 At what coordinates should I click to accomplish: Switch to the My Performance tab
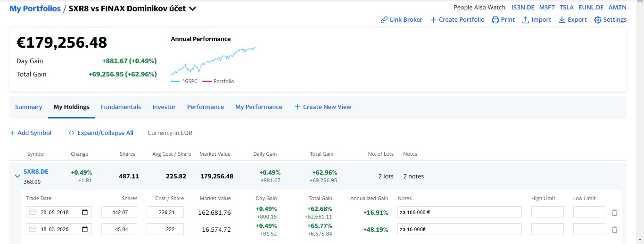click(x=259, y=107)
